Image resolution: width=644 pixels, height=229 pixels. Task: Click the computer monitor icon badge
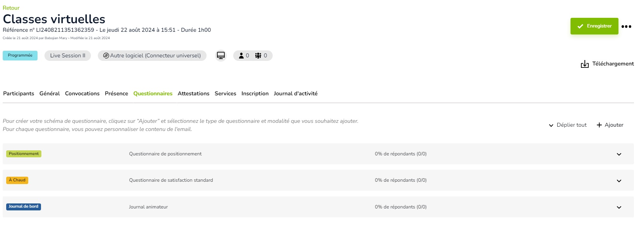coord(220,55)
